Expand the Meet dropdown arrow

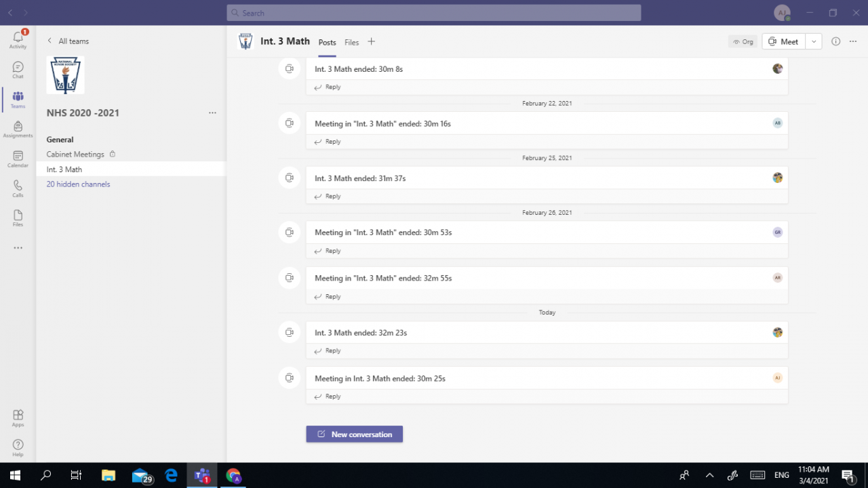814,41
